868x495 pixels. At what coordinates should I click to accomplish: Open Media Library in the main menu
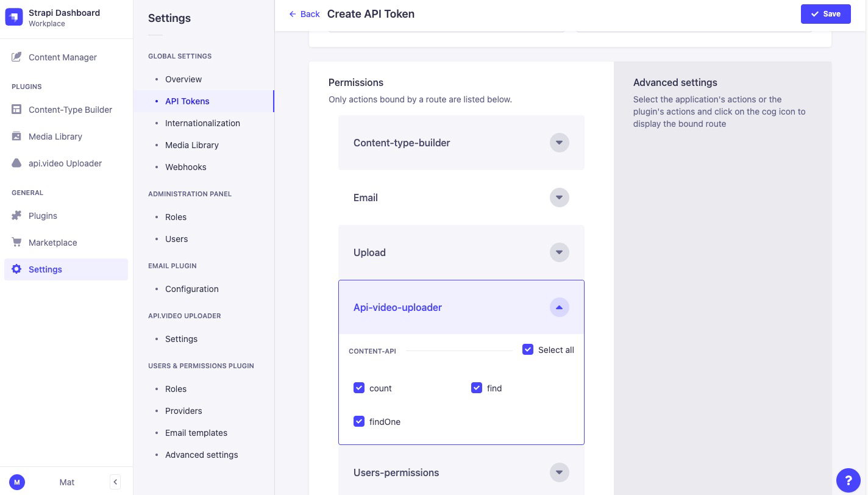pos(66,137)
